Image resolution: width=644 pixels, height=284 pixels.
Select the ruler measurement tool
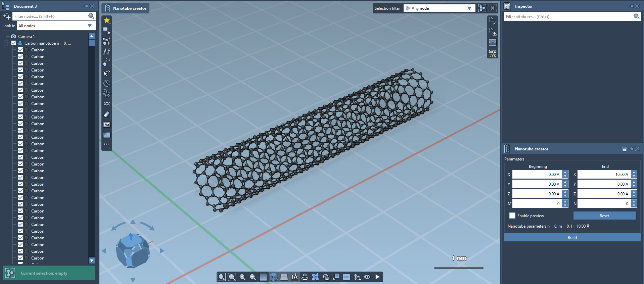tap(107, 135)
